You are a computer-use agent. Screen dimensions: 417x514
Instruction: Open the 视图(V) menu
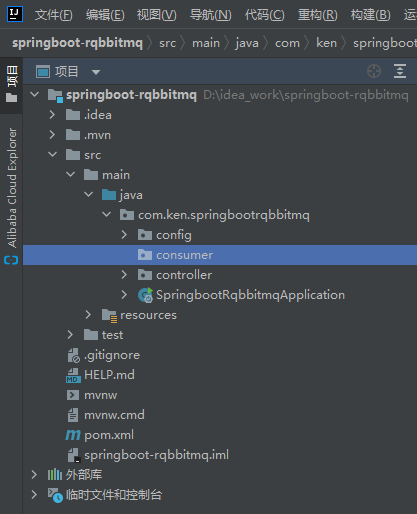pyautogui.click(x=157, y=15)
